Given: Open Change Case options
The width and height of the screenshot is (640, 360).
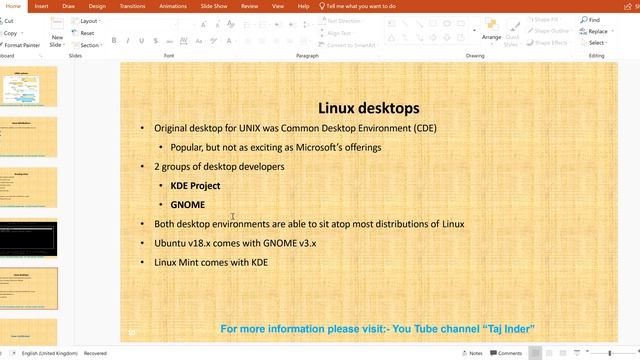Looking at the screenshot, I should click(199, 40).
